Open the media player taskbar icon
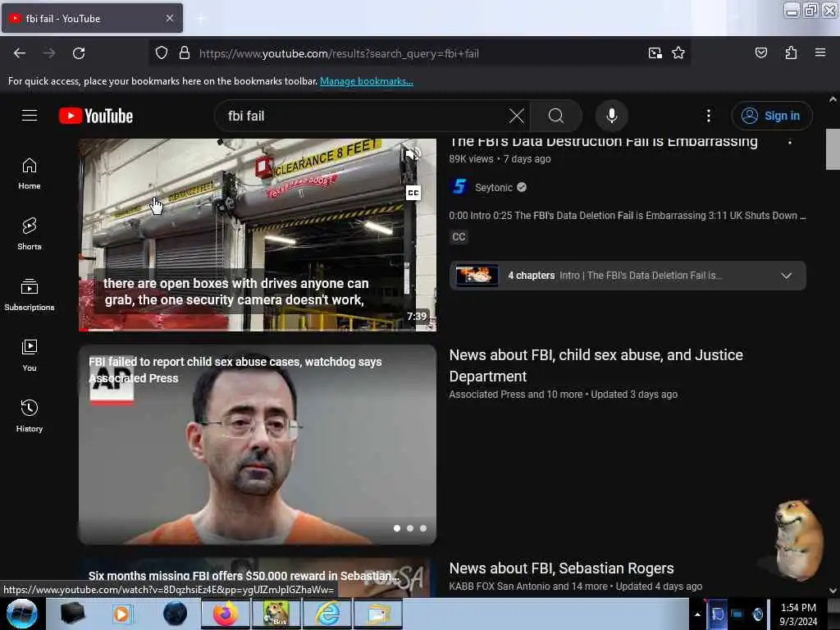This screenshot has height=630, width=840. pyautogui.click(x=122, y=614)
